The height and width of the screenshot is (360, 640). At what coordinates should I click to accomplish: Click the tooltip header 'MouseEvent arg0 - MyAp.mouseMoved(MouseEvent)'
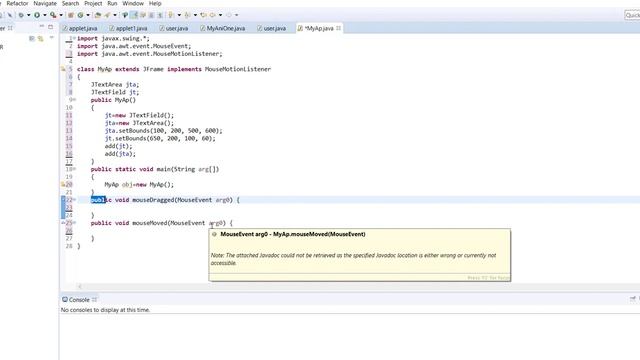pyautogui.click(x=293, y=234)
